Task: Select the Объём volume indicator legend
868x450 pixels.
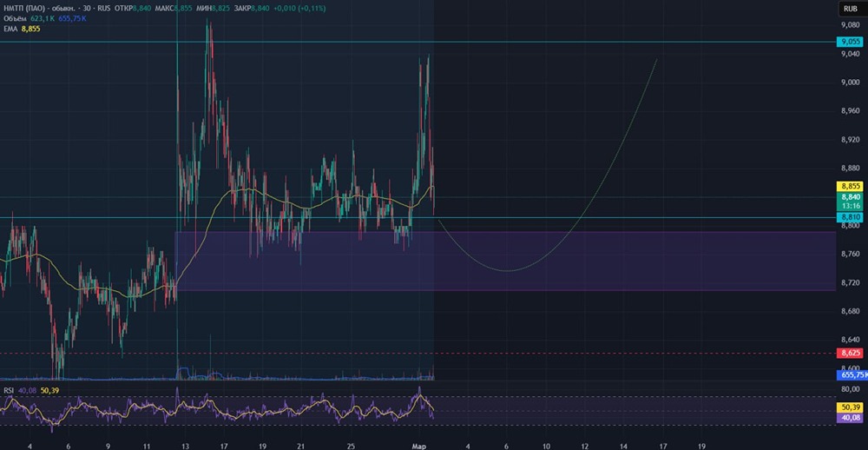Action: [16, 18]
